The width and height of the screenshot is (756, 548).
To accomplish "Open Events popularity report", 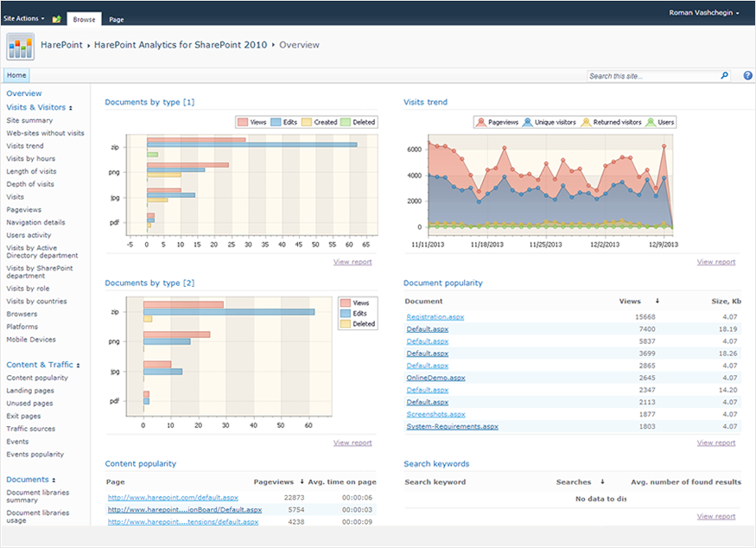I will point(35,455).
